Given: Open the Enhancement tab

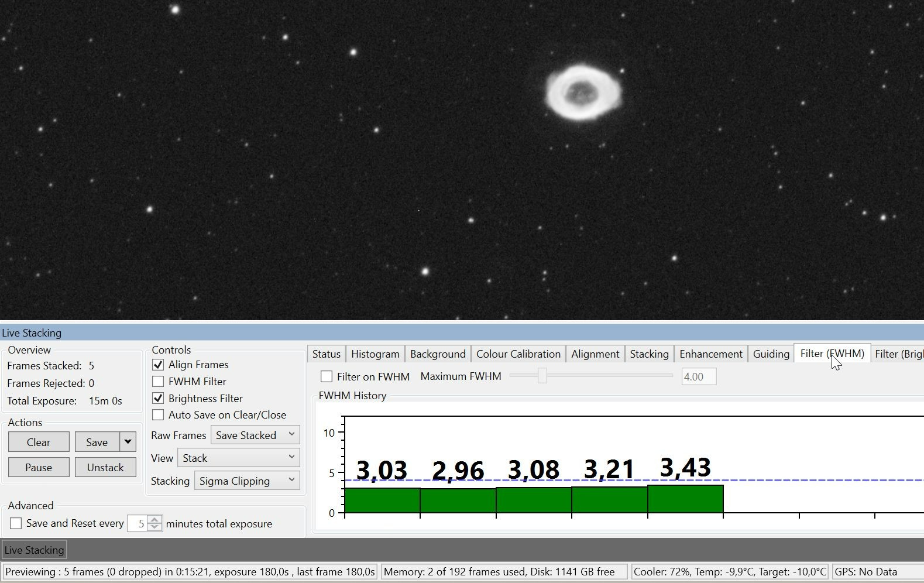Looking at the screenshot, I should point(711,354).
